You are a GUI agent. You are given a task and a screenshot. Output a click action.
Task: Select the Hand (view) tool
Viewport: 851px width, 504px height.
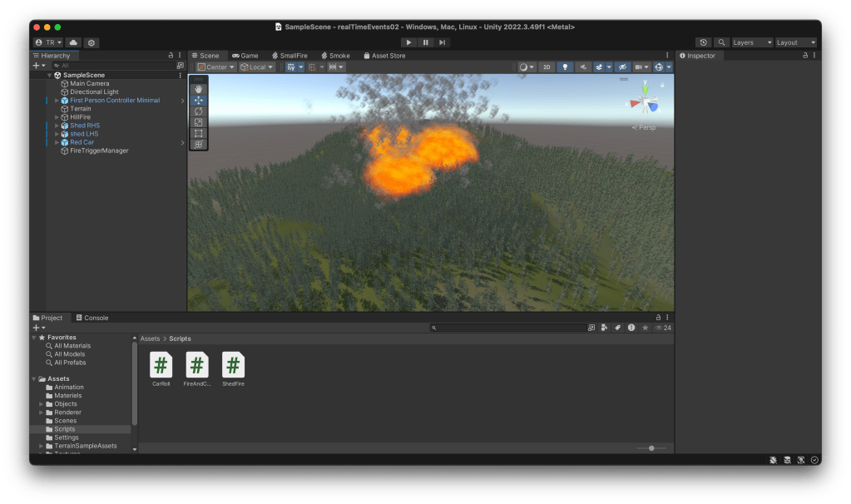(198, 89)
